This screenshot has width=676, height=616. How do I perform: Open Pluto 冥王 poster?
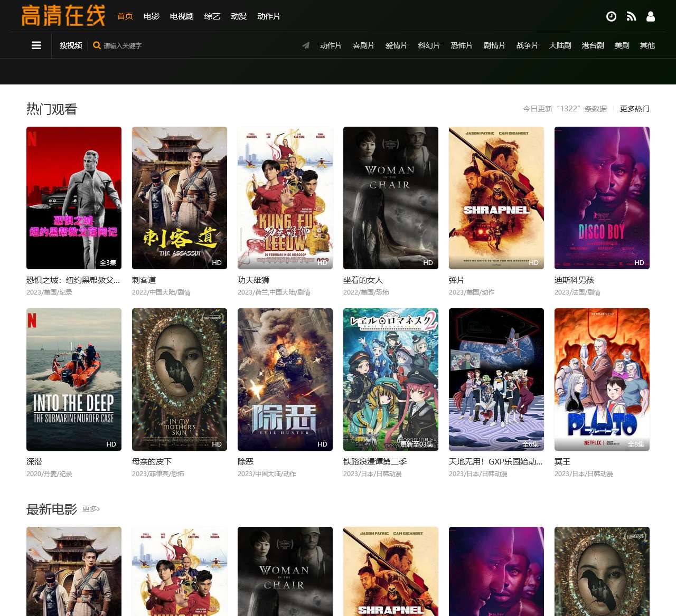point(602,380)
